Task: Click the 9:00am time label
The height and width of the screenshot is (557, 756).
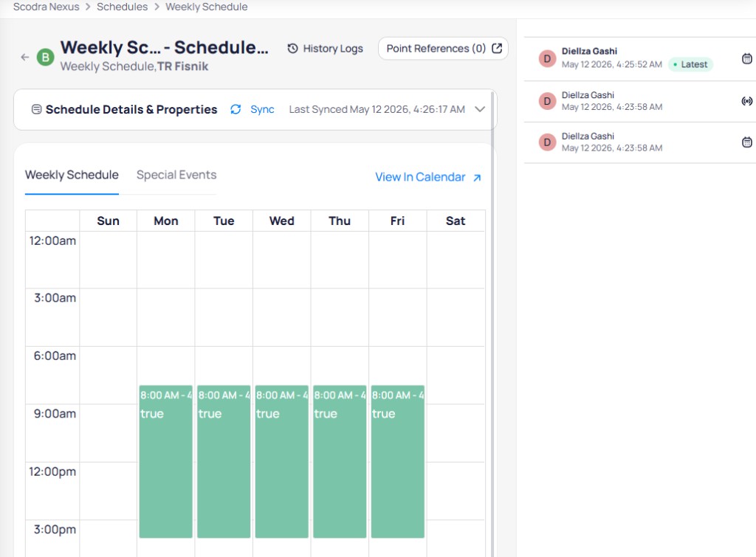Action: [x=55, y=413]
